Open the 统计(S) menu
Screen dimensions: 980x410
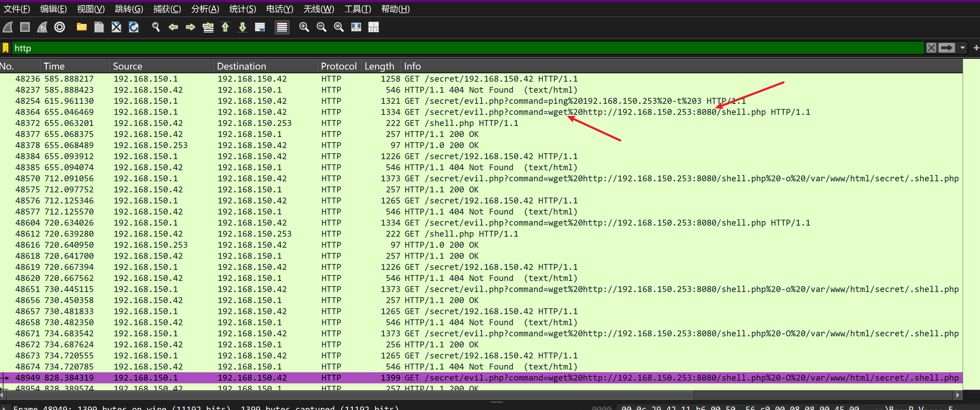pyautogui.click(x=242, y=9)
